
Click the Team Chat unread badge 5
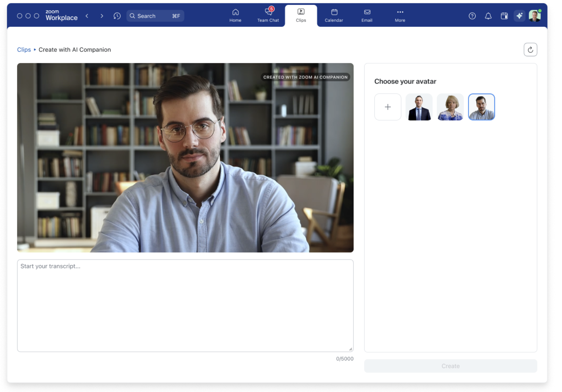pos(272,9)
